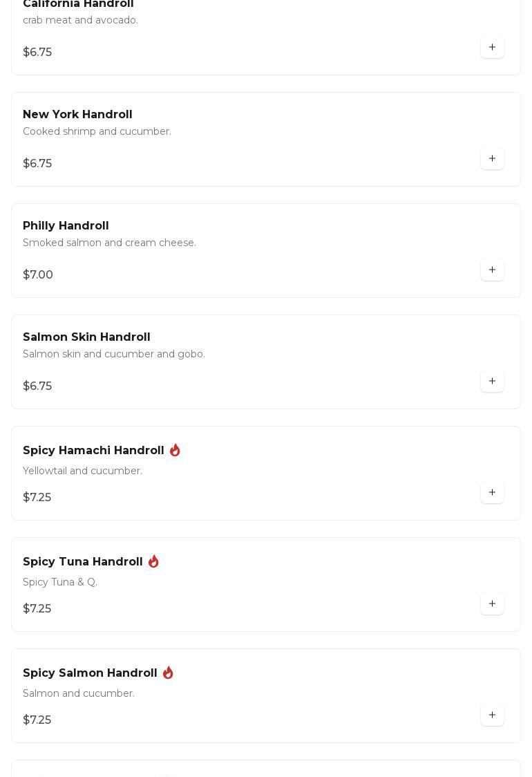Open Spicy Hamachi Handroll details
This screenshot has height=777, width=532.
coord(93,451)
